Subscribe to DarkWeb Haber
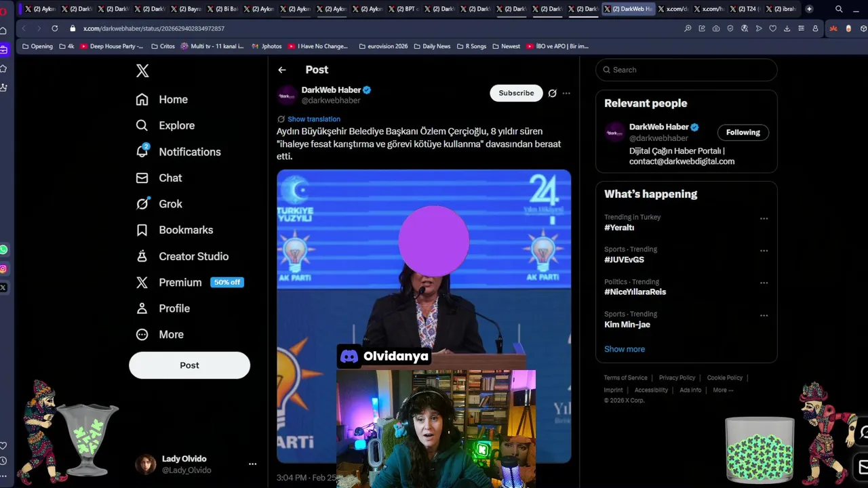Image resolution: width=868 pixels, height=488 pixels. (516, 94)
